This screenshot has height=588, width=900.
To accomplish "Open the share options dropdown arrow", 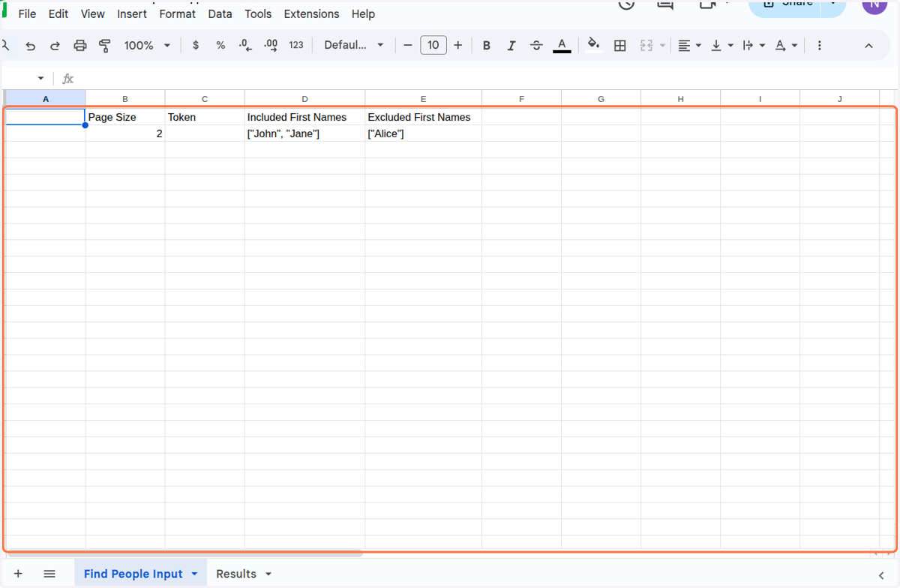I will [x=833, y=4].
